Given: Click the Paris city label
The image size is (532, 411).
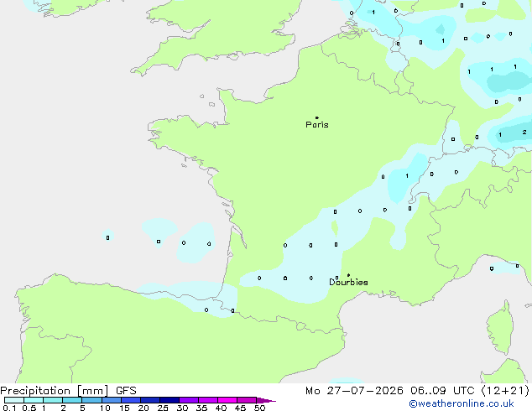Looking at the screenshot, I should point(317,125).
